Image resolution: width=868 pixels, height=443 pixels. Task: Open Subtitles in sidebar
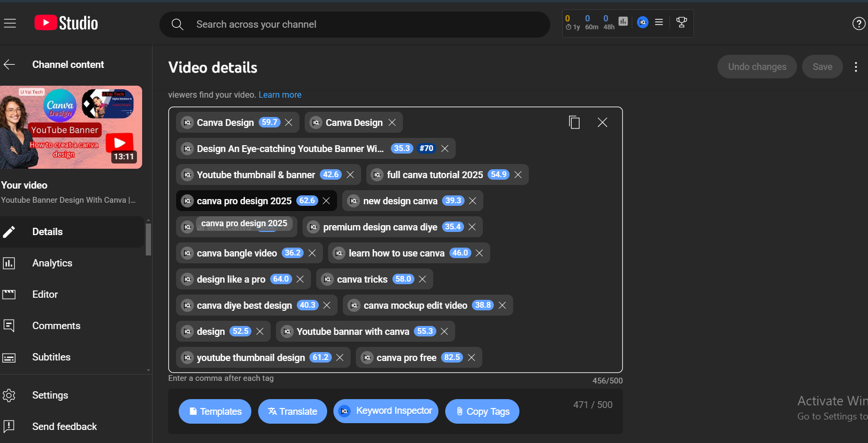72,357
